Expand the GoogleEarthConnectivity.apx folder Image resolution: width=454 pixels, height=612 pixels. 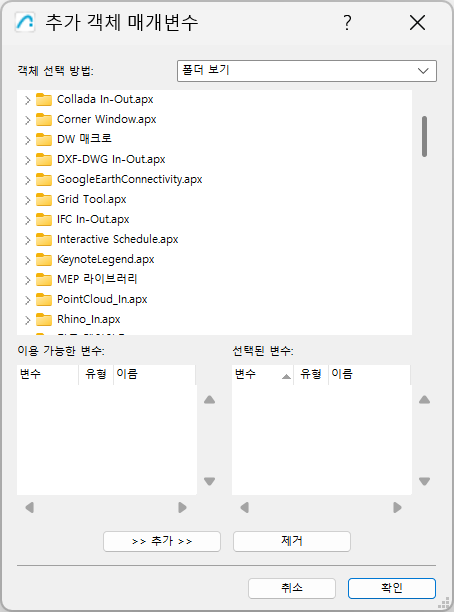click(x=27, y=180)
